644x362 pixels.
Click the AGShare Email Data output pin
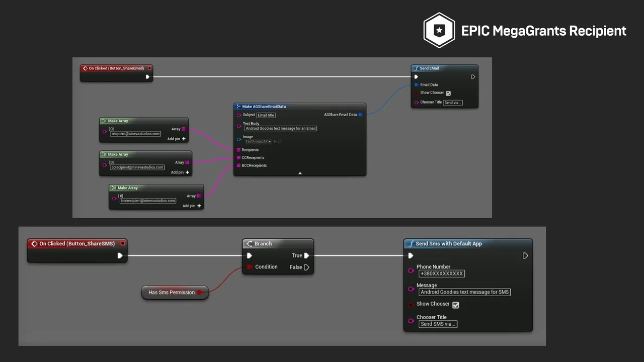coord(360,115)
